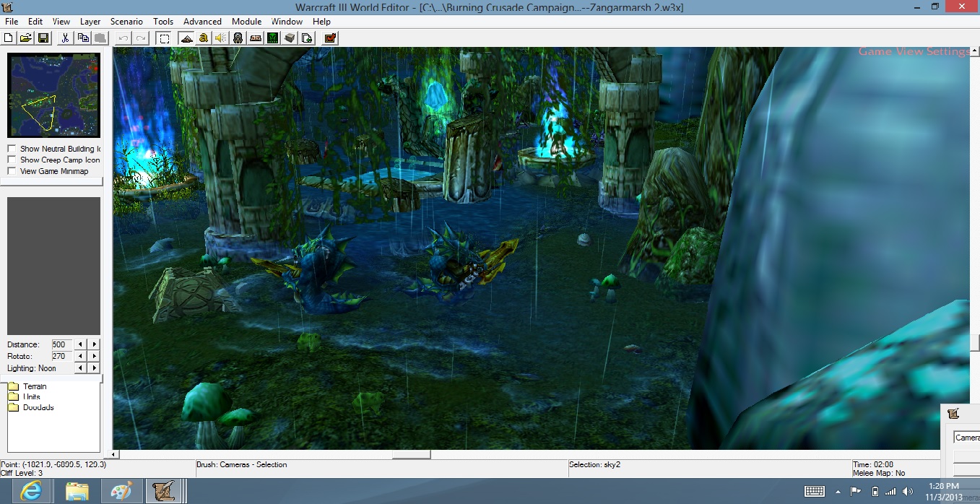The width and height of the screenshot is (980, 504).
Task: Open File Explorer from the taskbar
Action: 77,491
